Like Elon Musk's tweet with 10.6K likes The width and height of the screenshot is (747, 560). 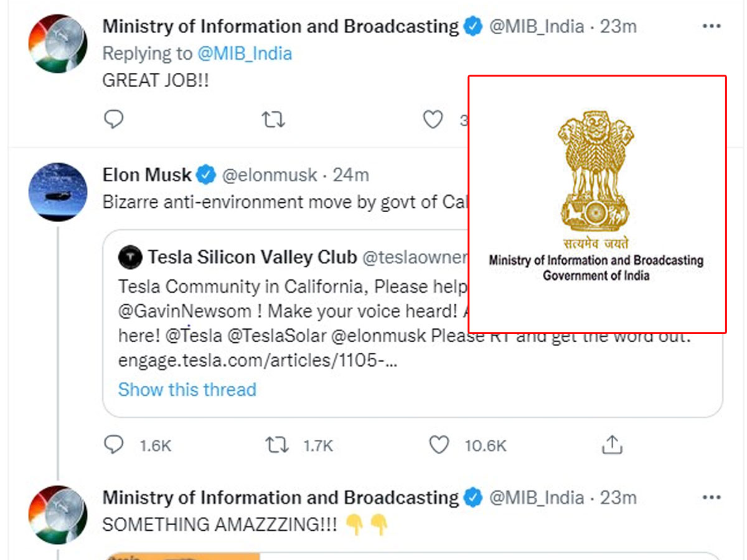tap(439, 444)
